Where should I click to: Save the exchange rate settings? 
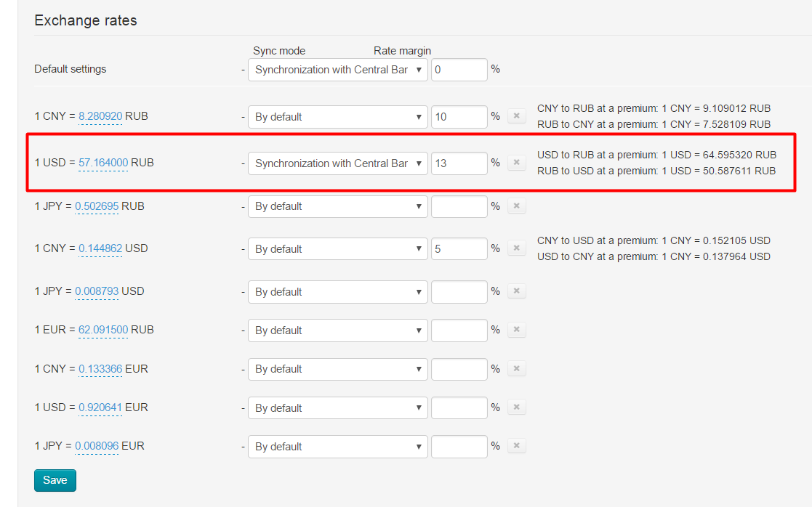[x=55, y=480]
